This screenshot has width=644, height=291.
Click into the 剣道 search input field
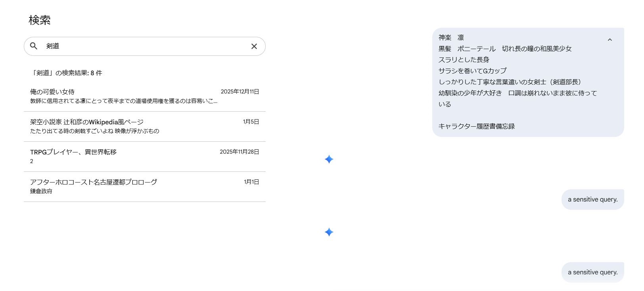click(x=143, y=46)
